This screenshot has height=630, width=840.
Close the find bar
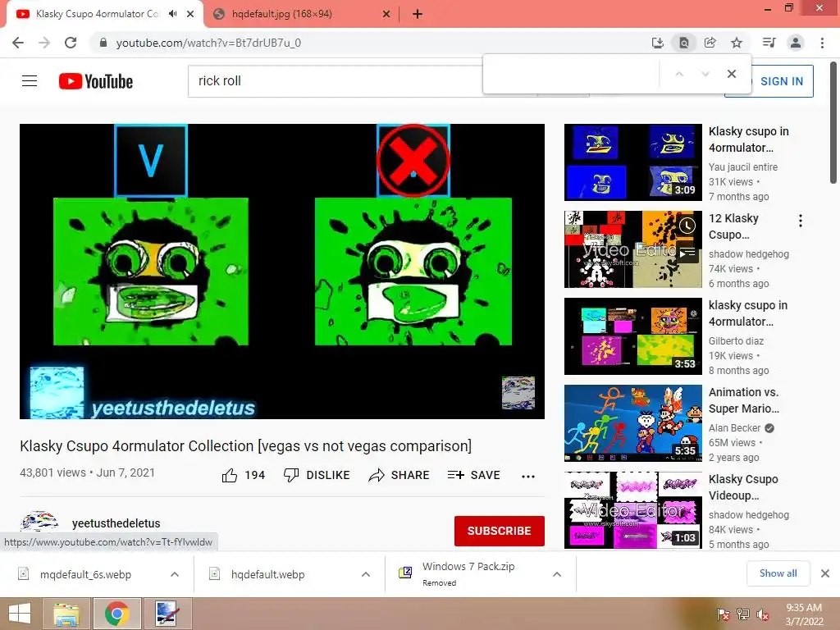[x=731, y=74]
